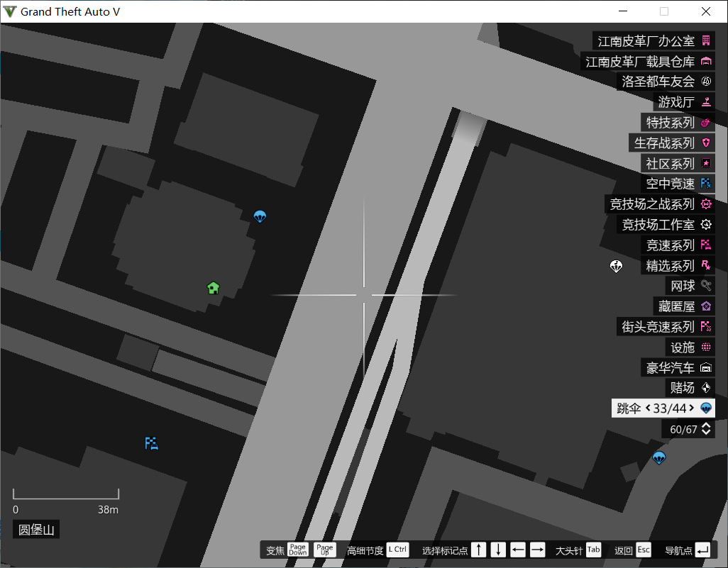Click the map crosshair center
The width and height of the screenshot is (728, 568).
point(364,295)
